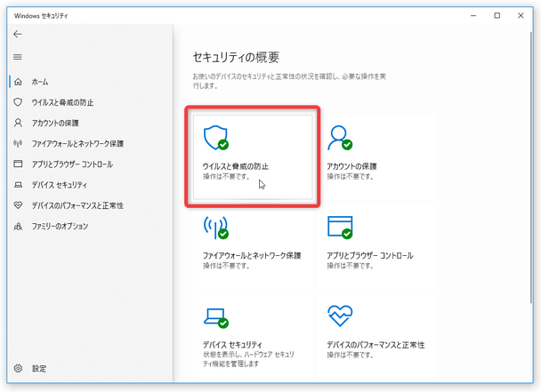
Task: Open the hamburger navigation menu
Action: (18, 57)
